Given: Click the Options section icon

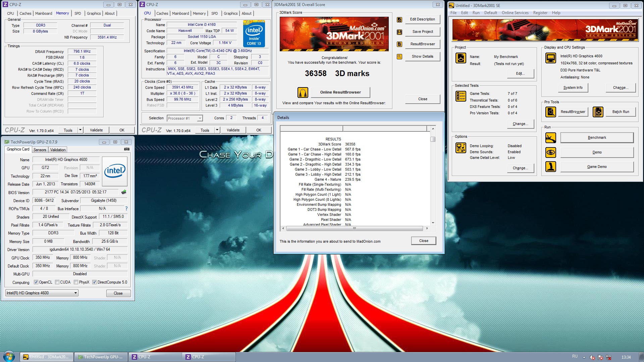Looking at the screenshot, I should 461,147.
